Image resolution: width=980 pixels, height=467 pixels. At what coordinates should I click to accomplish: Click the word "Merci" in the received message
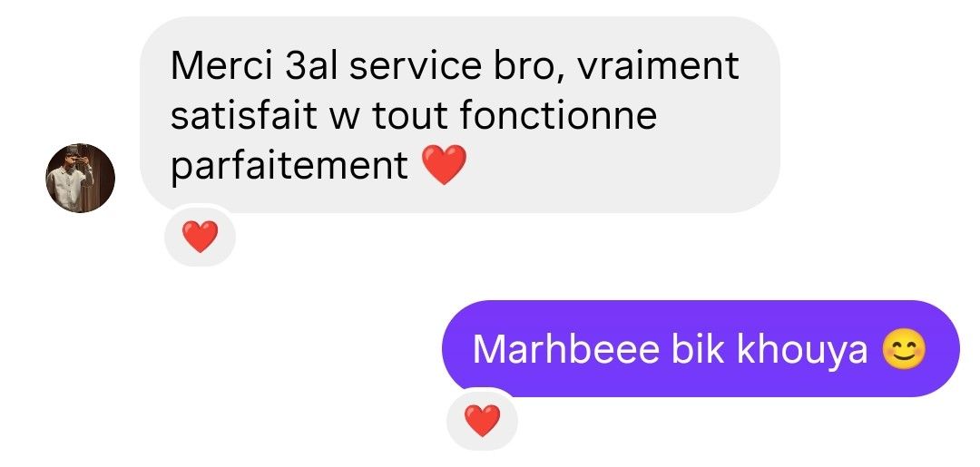222,65
